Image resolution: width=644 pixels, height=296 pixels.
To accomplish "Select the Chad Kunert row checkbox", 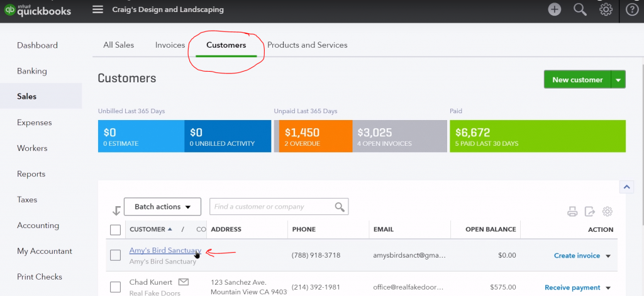I will tap(115, 287).
